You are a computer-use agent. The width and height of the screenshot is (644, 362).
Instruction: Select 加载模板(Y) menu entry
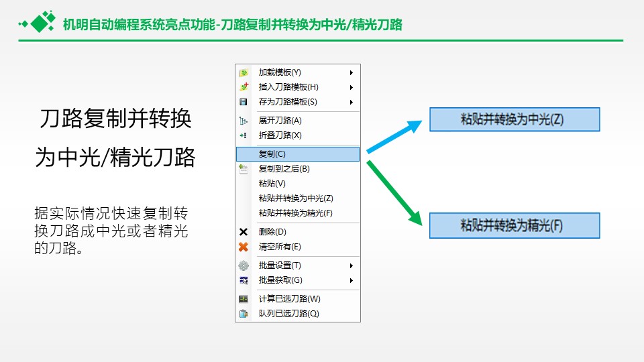298,72
